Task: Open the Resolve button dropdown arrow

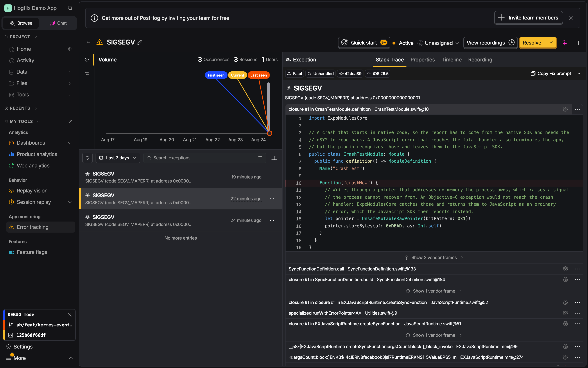Action: tap(551, 43)
